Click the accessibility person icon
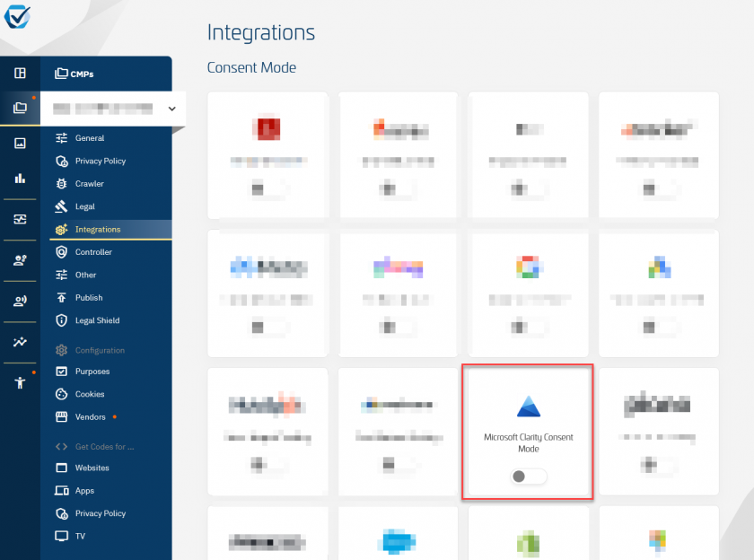The image size is (754, 560). [20, 383]
